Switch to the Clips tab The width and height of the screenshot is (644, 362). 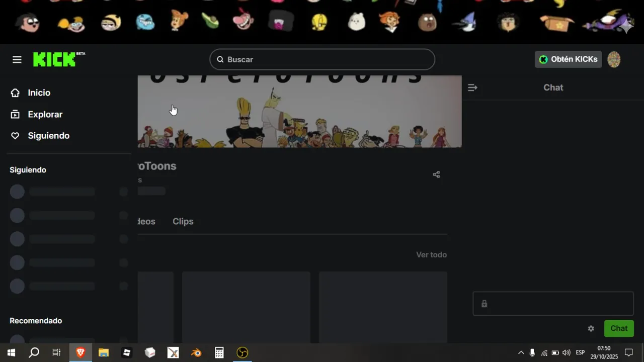coord(183,221)
